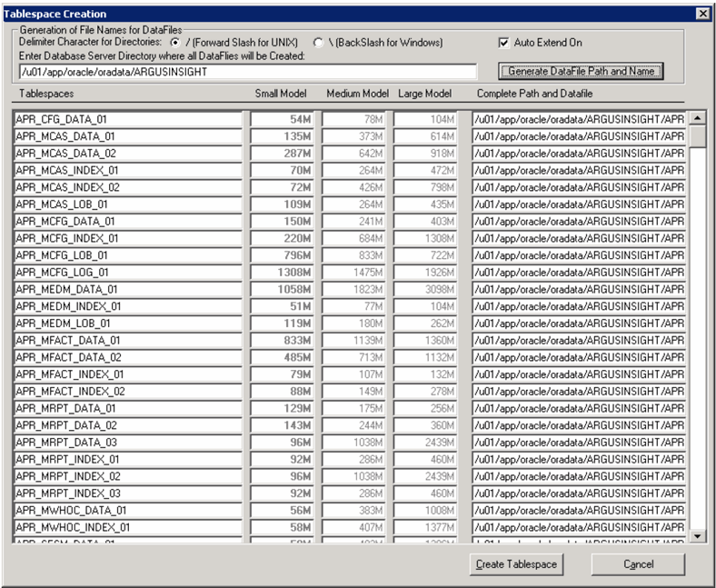
Task: Select BackSlash for Windows delimiter
Action: [x=318, y=43]
